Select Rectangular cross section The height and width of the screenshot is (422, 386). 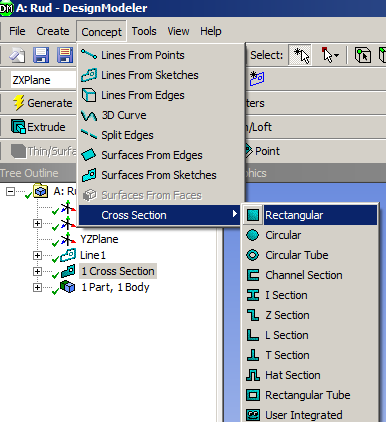(x=310, y=215)
